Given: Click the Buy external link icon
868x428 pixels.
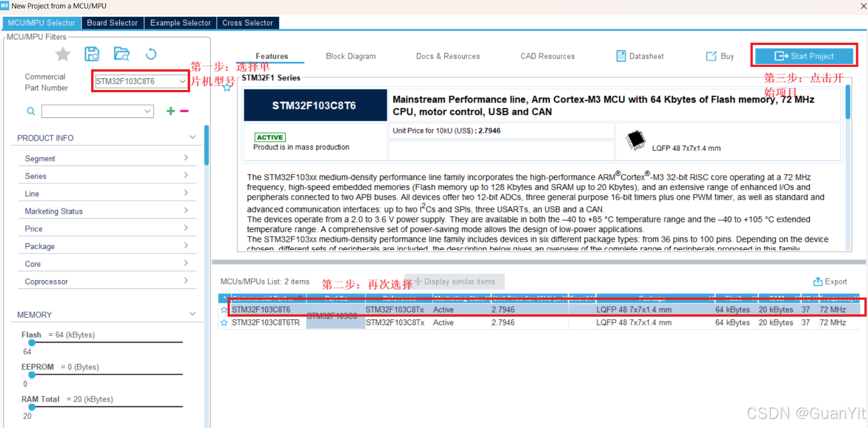Looking at the screenshot, I should coord(711,56).
